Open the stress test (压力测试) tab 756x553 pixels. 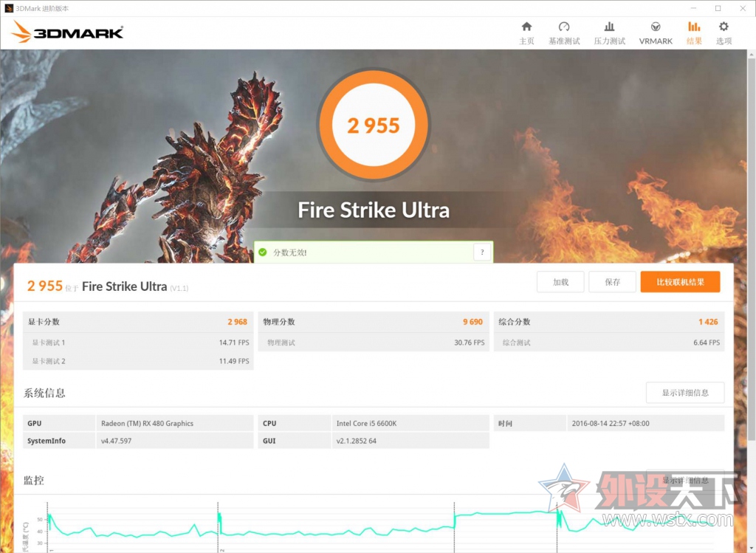pos(609,33)
